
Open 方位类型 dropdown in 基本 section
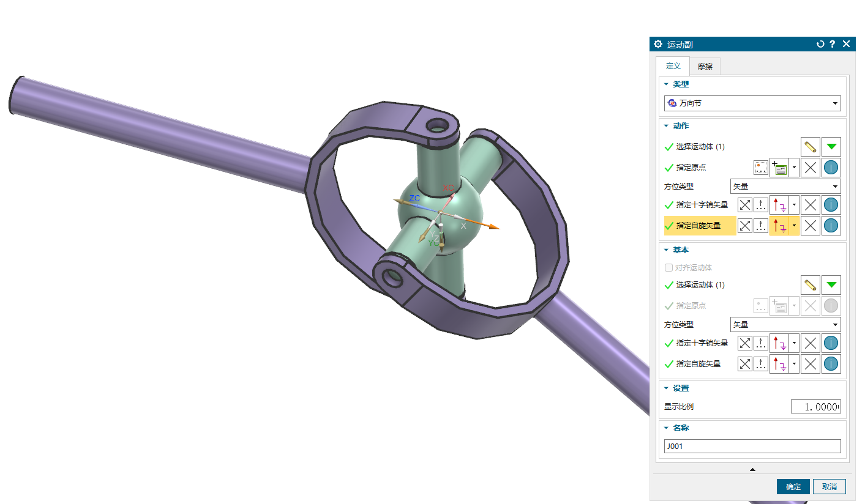[x=785, y=325]
